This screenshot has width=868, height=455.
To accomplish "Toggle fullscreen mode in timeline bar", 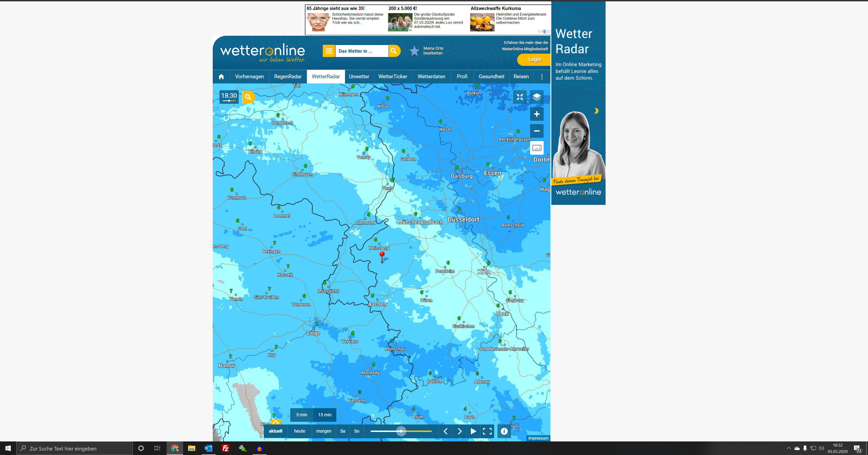I will [487, 431].
